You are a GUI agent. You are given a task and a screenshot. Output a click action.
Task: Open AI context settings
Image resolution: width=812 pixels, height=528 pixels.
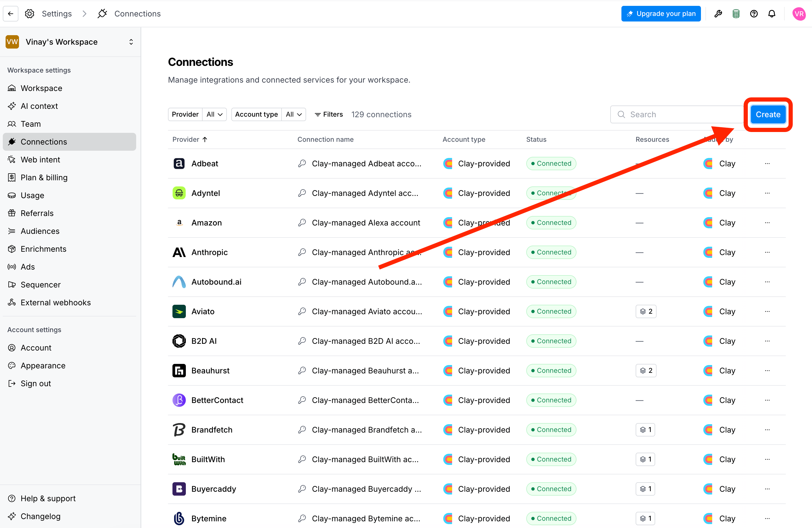pos(69,106)
